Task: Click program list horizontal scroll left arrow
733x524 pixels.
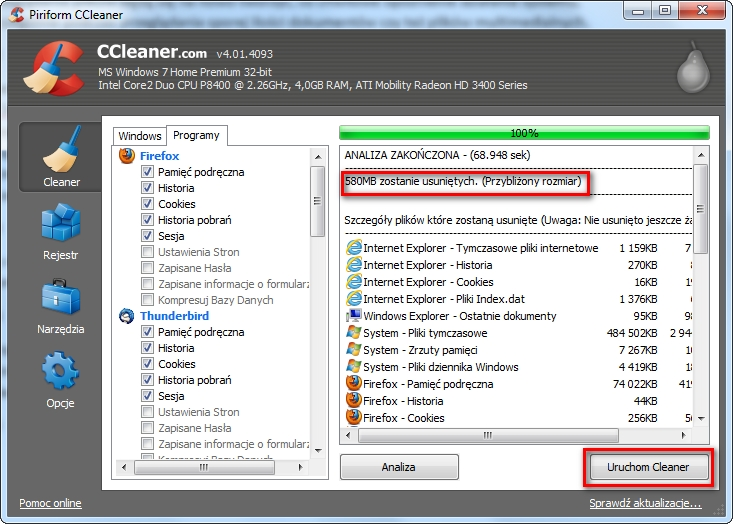Action: [x=123, y=467]
